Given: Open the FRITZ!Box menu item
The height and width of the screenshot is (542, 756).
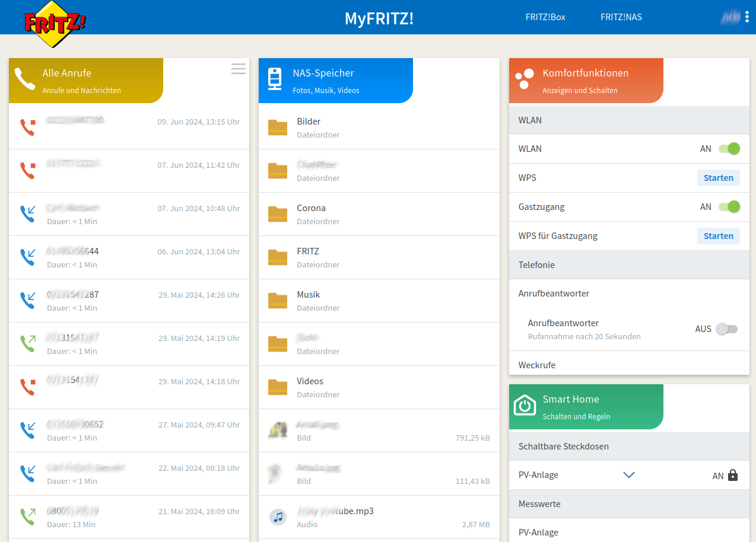Looking at the screenshot, I should 545,17.
